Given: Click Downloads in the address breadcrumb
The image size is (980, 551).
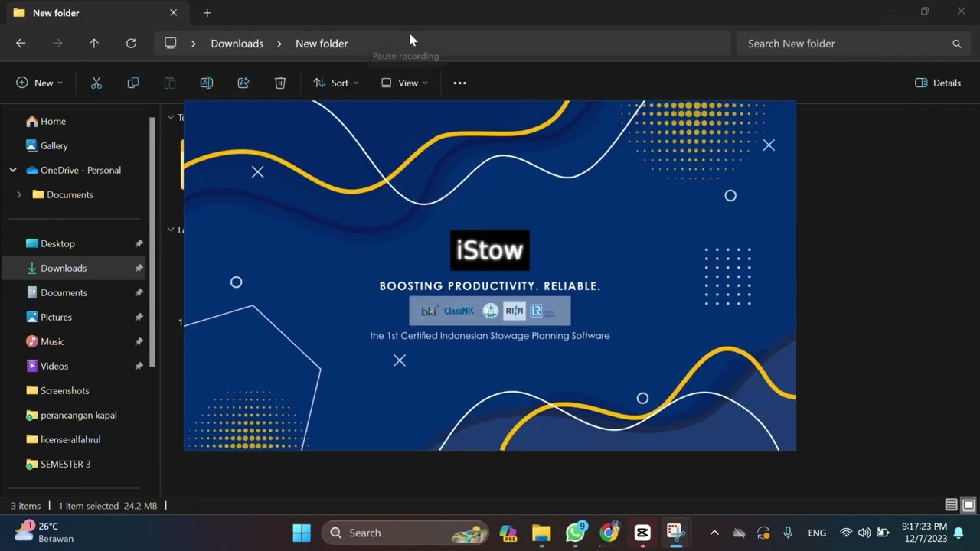Looking at the screenshot, I should tap(237, 44).
